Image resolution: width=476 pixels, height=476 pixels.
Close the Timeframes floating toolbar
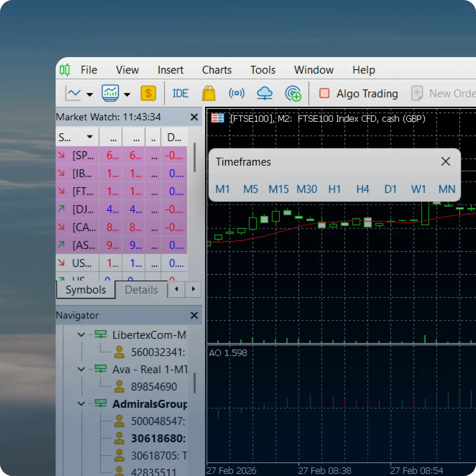445,161
